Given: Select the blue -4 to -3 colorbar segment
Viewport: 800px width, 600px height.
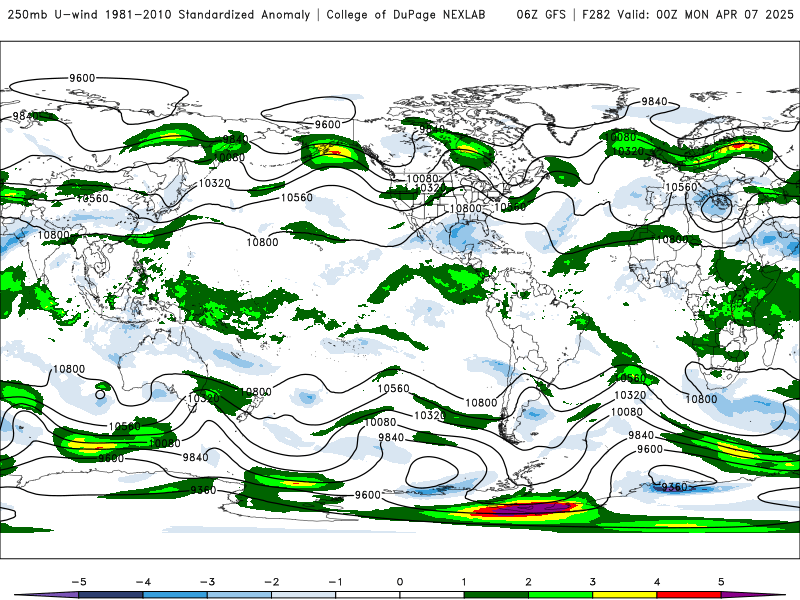Looking at the screenshot, I should coord(175,595).
